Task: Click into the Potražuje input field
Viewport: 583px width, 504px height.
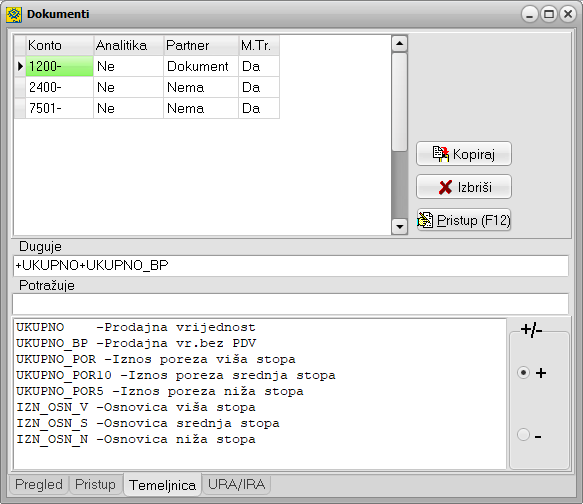Action: coord(290,304)
